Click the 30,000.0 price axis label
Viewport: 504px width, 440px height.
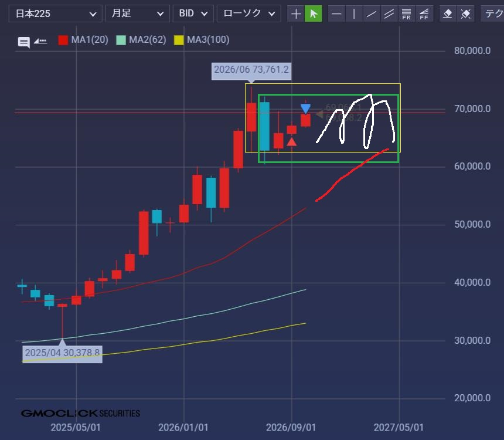(x=472, y=340)
